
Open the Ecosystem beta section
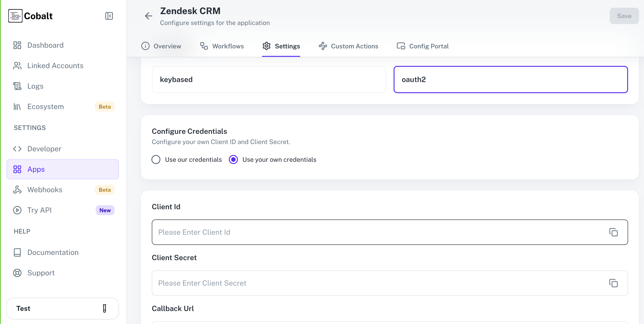45,107
